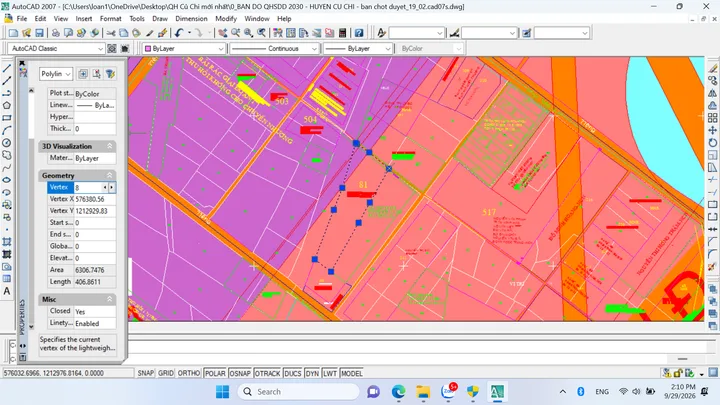The image size is (720, 405).
Task: Open Plot Preview from the toolbar
Action: 68,33
